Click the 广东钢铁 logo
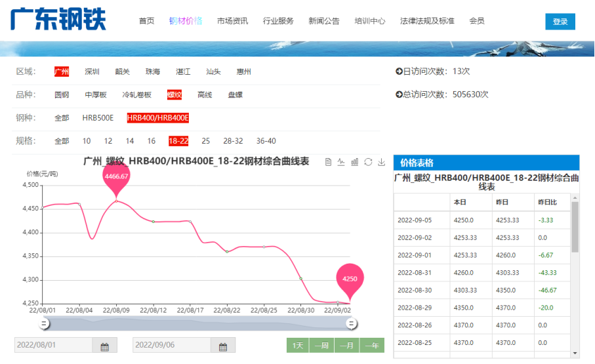This screenshot has height=364, width=595. click(58, 20)
